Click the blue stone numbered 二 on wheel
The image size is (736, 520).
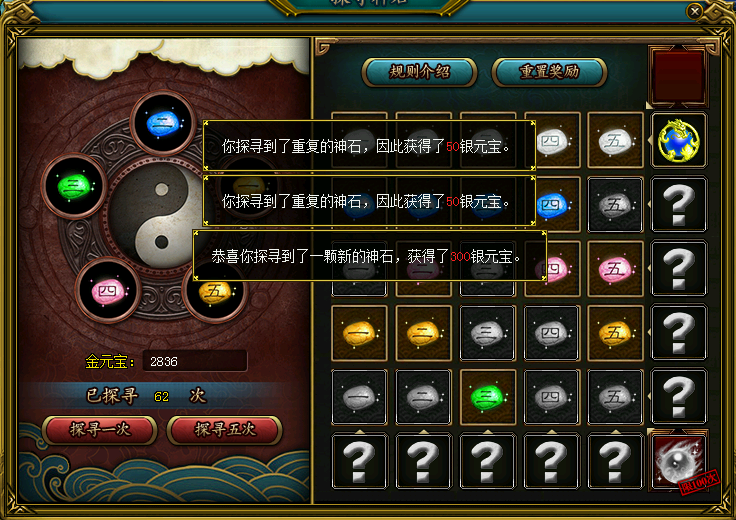click(x=162, y=123)
